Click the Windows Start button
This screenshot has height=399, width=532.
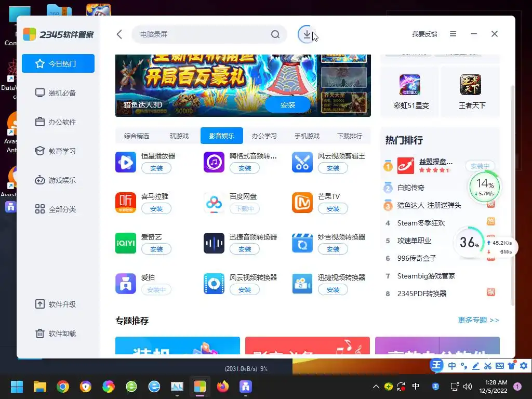pyautogui.click(x=17, y=387)
